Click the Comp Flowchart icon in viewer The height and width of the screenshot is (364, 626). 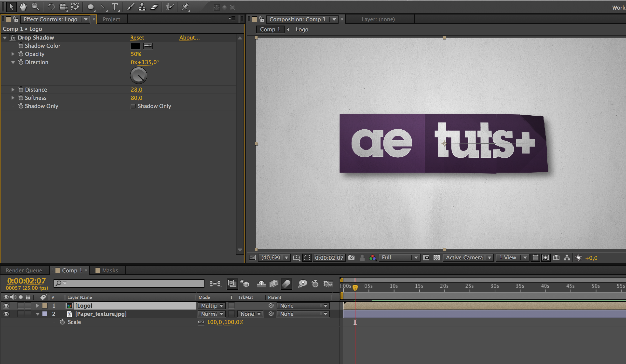tap(567, 257)
